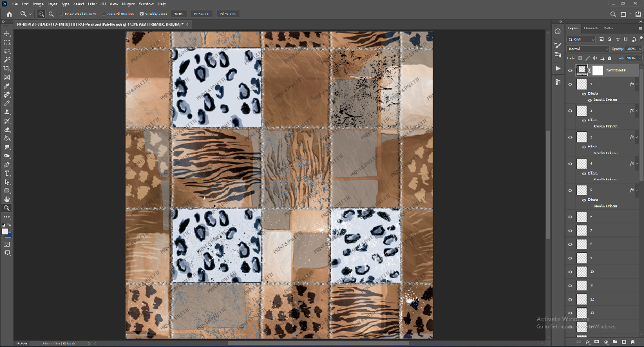
Task: Hide layer 2 visibility eye
Action: [570, 111]
